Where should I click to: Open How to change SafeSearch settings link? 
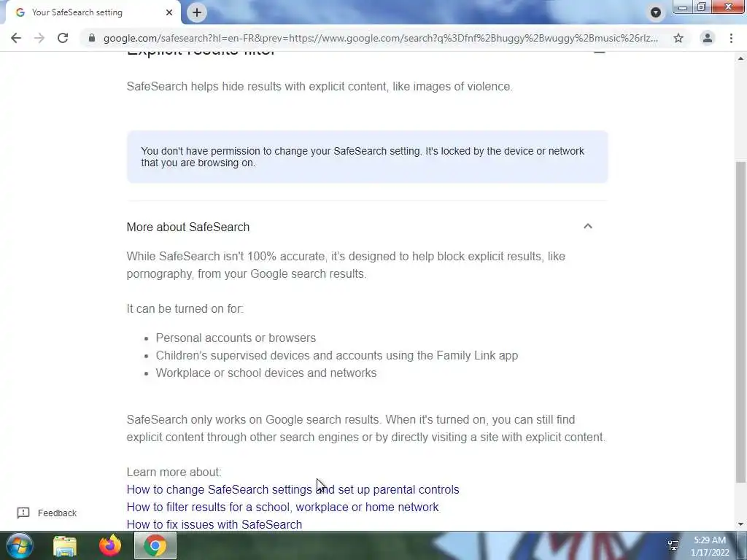pos(293,489)
